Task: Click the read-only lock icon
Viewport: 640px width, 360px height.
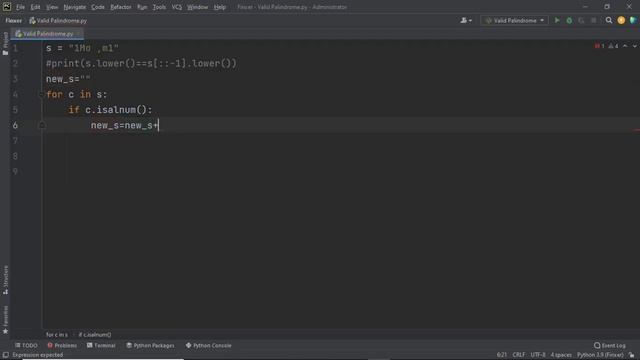Action: [x=631, y=355]
